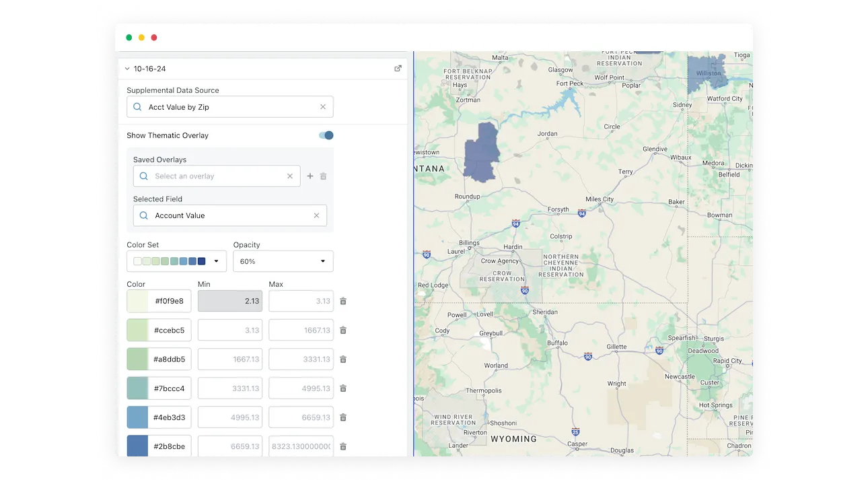Screen dimensions: 868x480
Task: Click the Max field showing 6659.13
Action: pos(301,417)
